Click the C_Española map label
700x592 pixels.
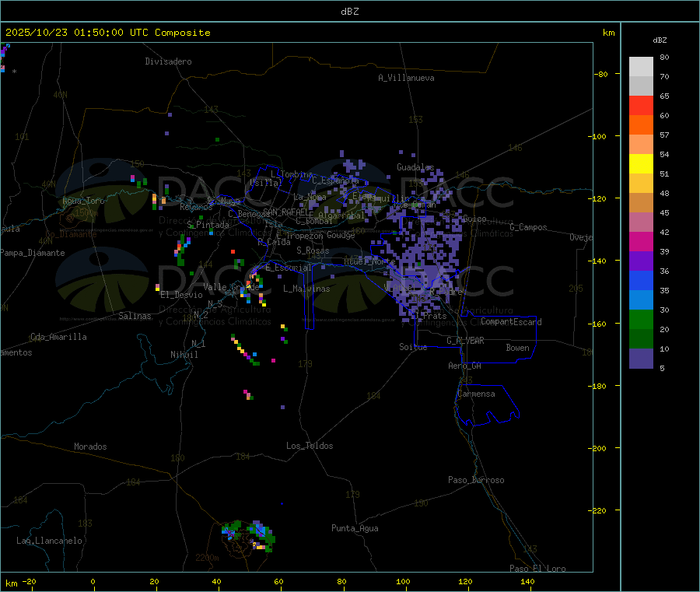335,180
